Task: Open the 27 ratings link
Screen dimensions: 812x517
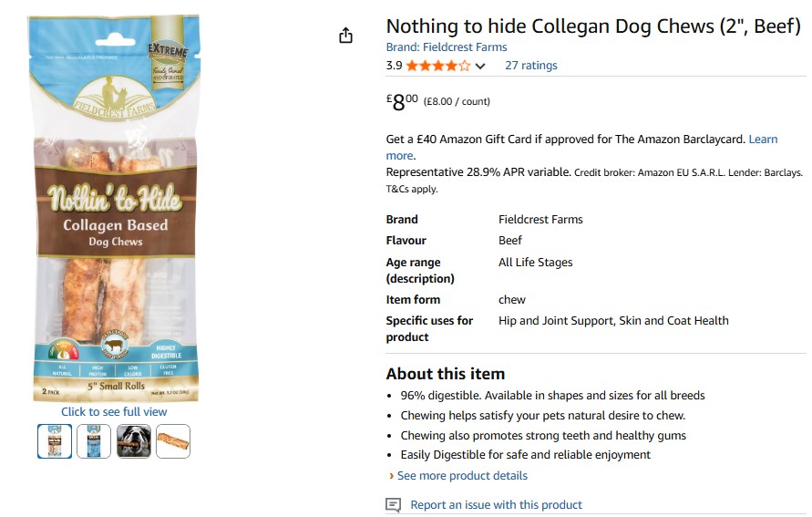Action: coord(530,66)
